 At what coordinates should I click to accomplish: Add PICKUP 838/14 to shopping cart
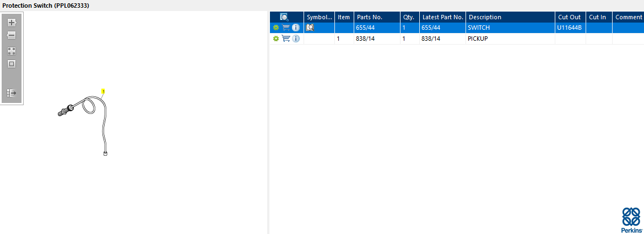tap(286, 39)
